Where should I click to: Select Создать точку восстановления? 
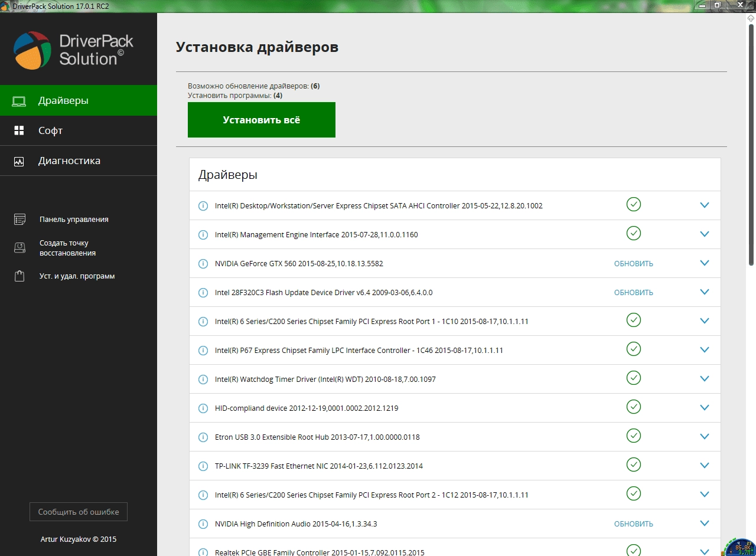[x=67, y=248]
